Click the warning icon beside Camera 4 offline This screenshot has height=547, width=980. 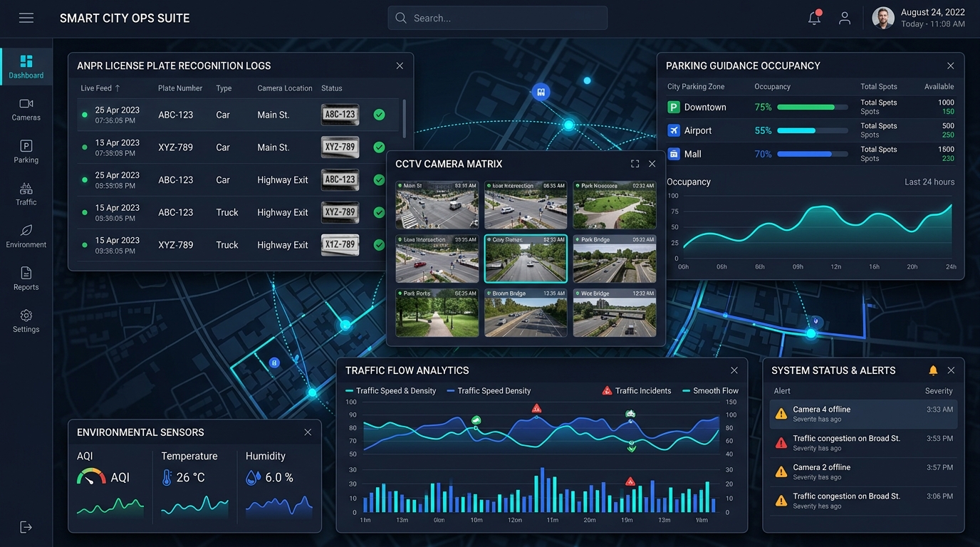(x=781, y=413)
